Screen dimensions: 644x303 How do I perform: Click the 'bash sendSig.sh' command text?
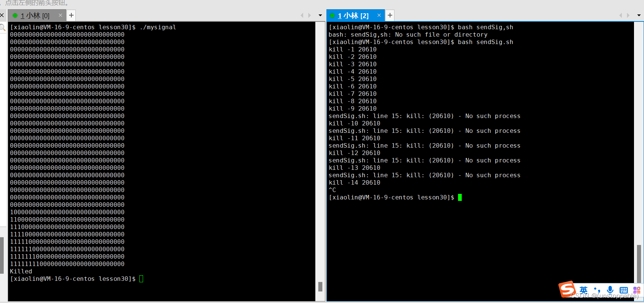tap(486, 42)
